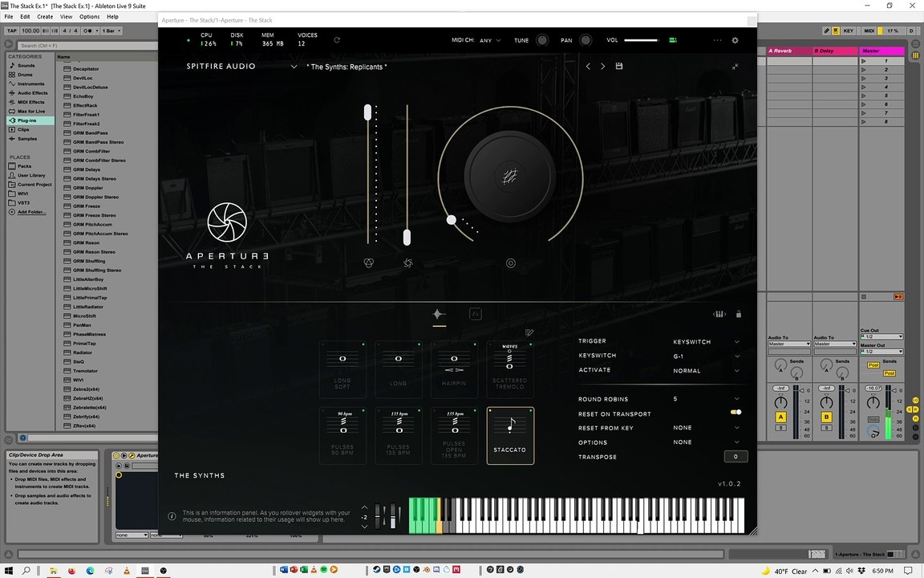
Task: Open the File menu in Ableton
Action: 9,17
